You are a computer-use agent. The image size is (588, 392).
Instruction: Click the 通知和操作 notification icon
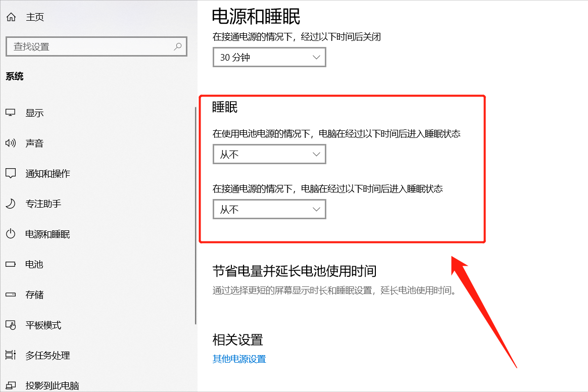(x=11, y=173)
